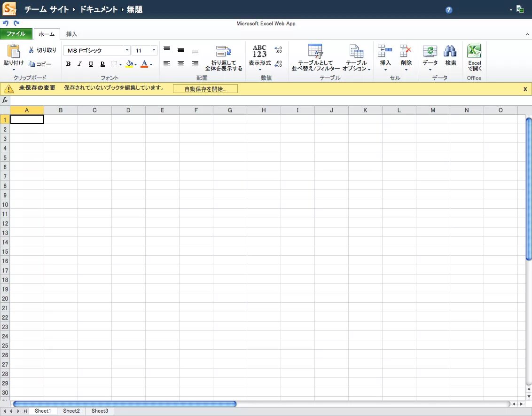This screenshot has height=416, width=532.
Task: Open font color dropdown arrow
Action: coord(151,64)
